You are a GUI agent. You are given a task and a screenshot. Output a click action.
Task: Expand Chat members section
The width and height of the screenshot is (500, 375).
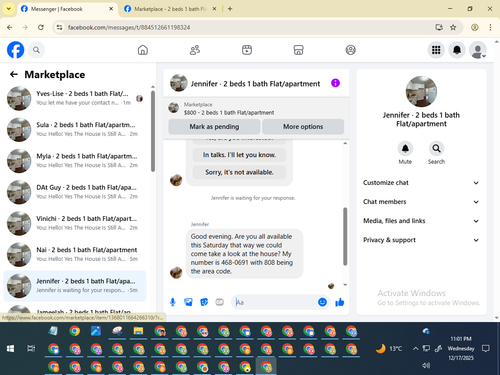point(421,202)
